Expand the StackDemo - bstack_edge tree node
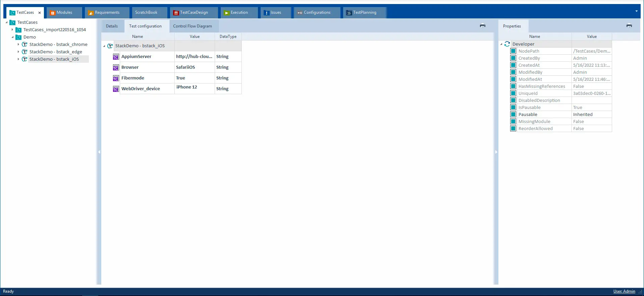 tap(18, 52)
